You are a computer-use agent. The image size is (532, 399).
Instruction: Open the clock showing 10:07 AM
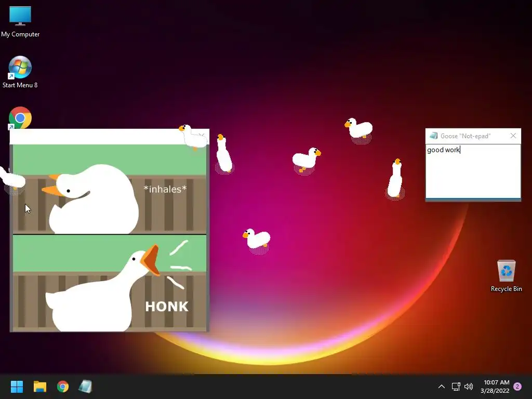tap(495, 387)
